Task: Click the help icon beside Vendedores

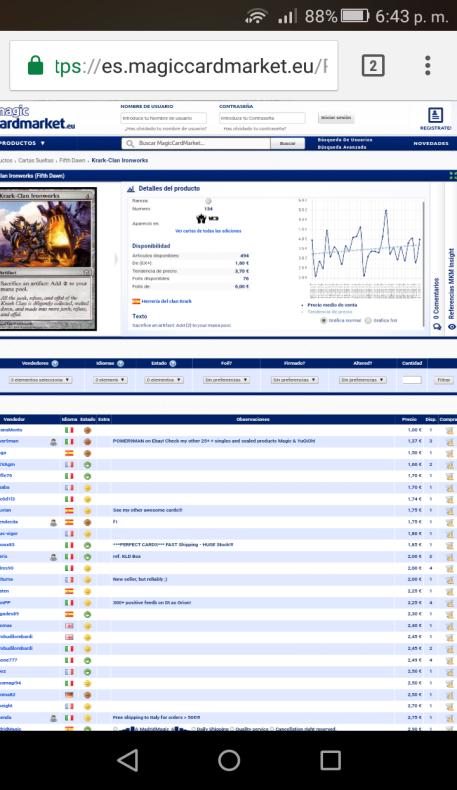Action: pos(55,363)
